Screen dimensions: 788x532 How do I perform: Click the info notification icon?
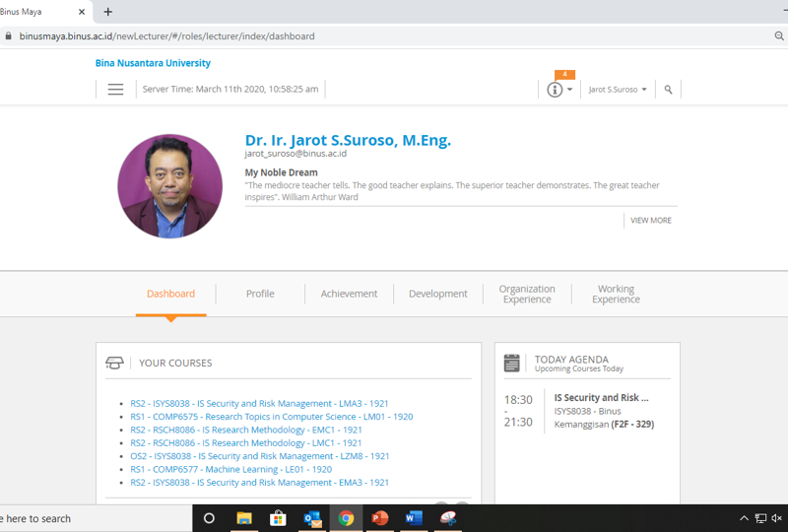tap(555, 90)
